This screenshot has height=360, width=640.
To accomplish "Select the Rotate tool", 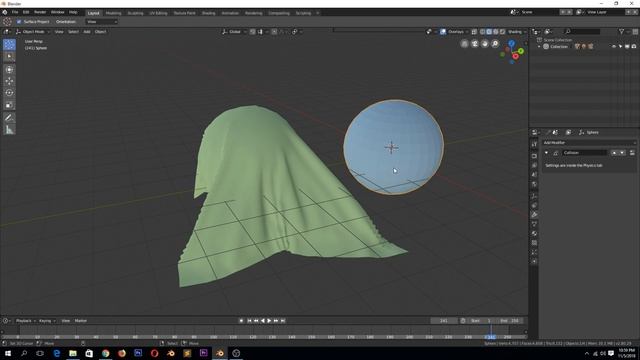I will [9, 93].
